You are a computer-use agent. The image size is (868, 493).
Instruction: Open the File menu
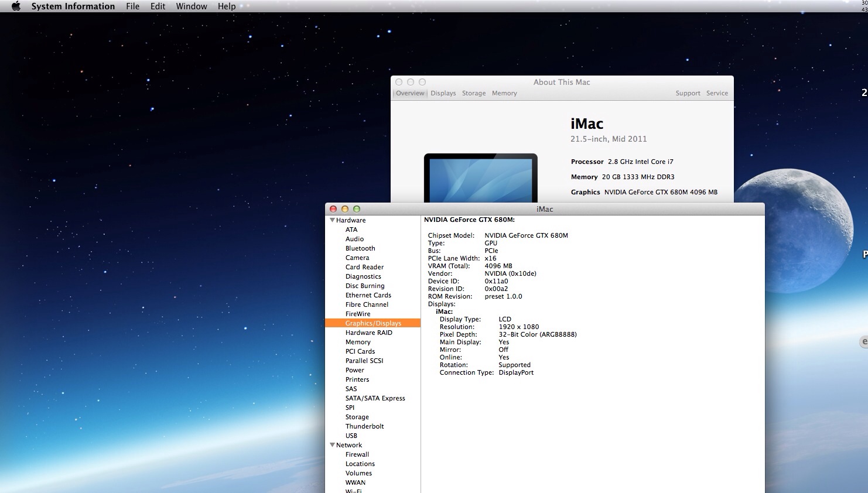click(133, 6)
